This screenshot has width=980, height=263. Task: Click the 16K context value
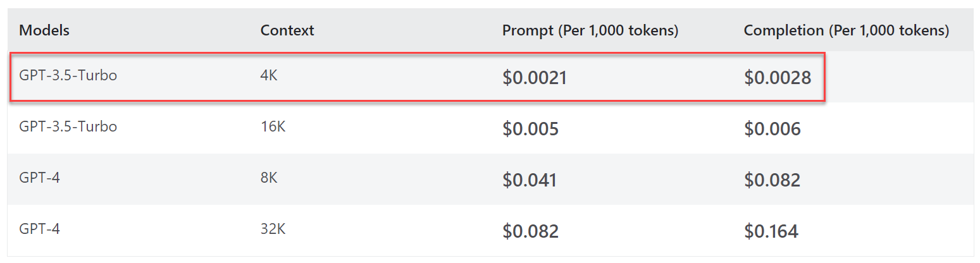tap(273, 126)
